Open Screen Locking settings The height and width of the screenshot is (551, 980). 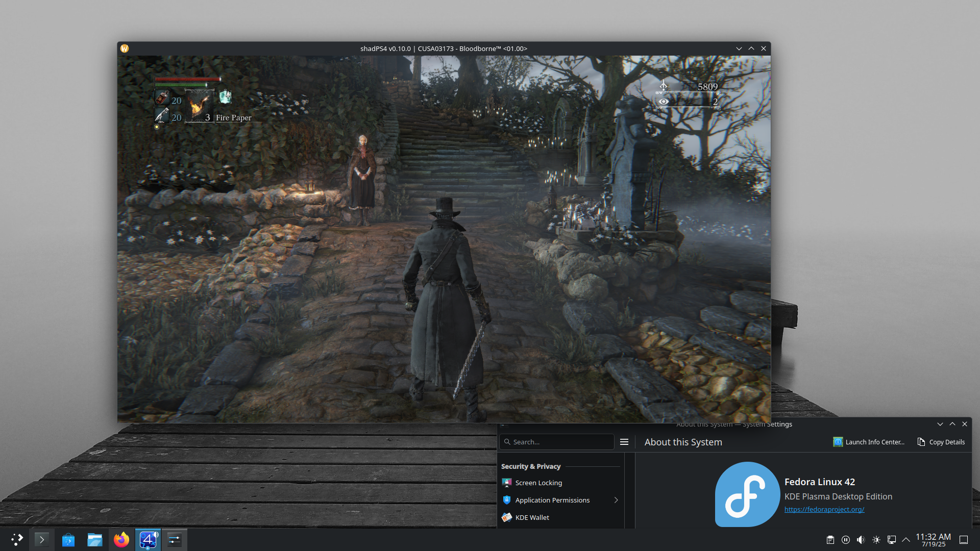[x=560, y=483]
